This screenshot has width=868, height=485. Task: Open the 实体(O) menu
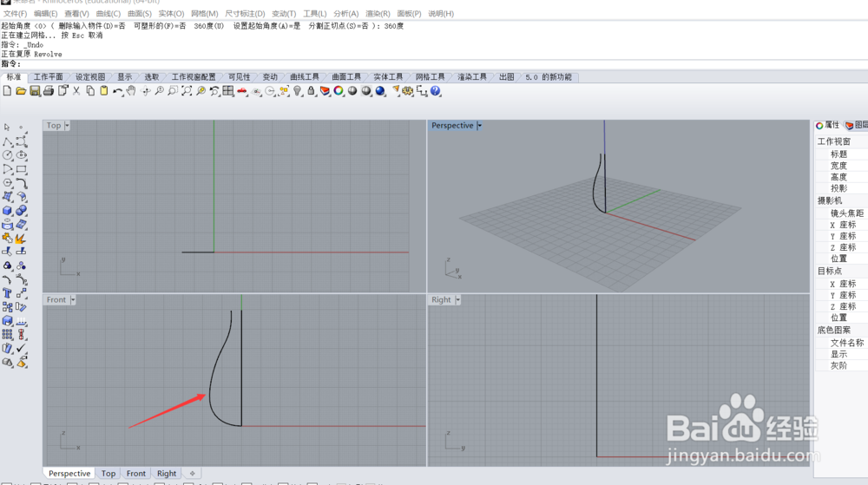pyautogui.click(x=171, y=13)
